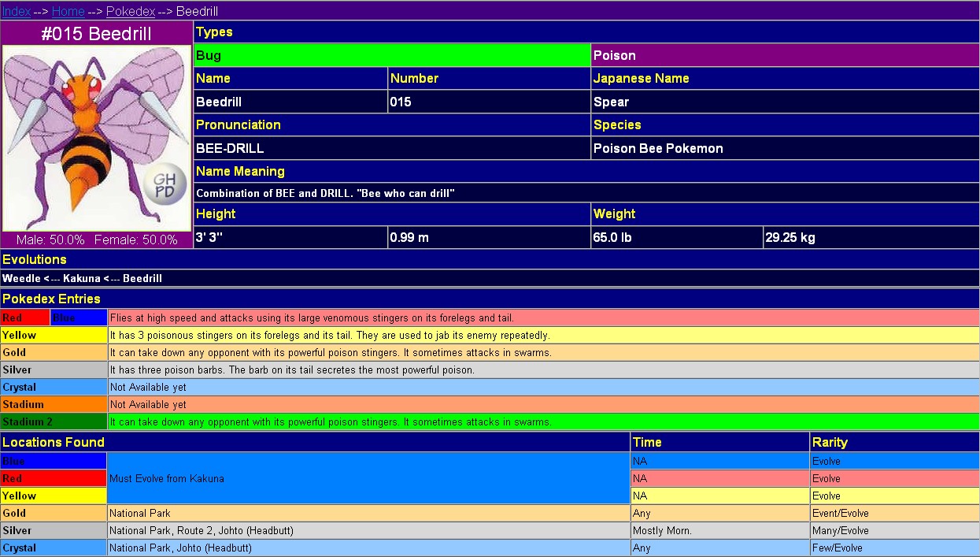Click the Beedrill artwork image
Image resolution: width=980 pixels, height=557 pixels.
pos(97,138)
